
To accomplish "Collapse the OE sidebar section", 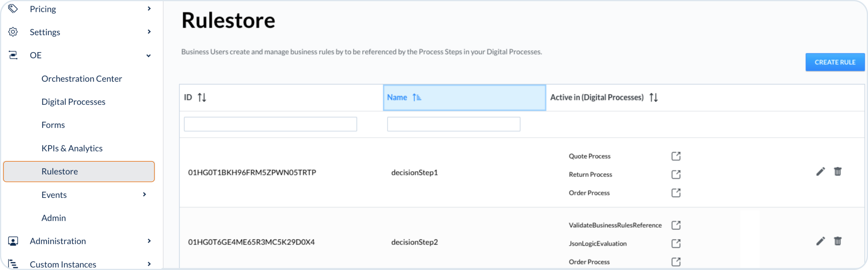I will (x=148, y=56).
